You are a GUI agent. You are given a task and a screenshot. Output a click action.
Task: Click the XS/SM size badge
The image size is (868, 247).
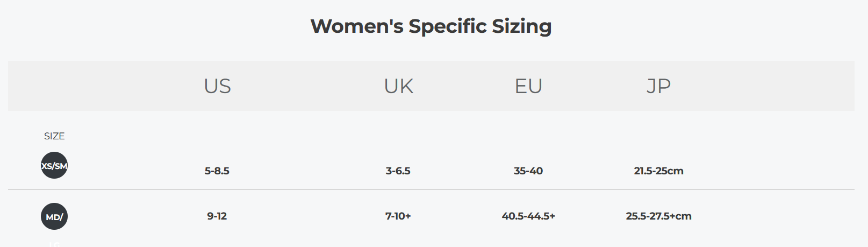pyautogui.click(x=54, y=165)
